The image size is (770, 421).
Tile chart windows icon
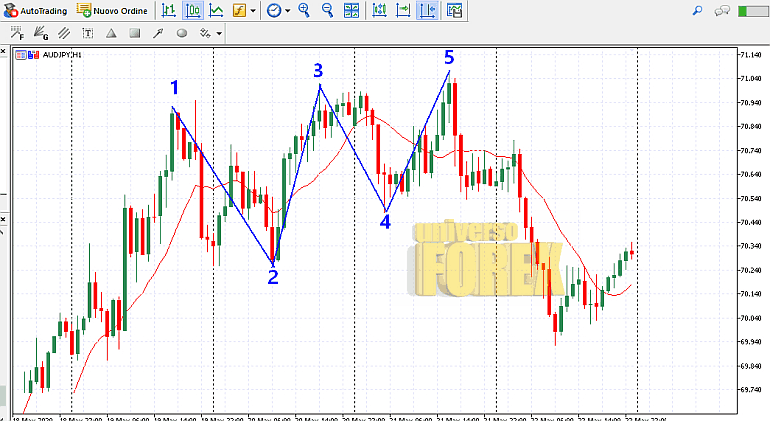351,11
